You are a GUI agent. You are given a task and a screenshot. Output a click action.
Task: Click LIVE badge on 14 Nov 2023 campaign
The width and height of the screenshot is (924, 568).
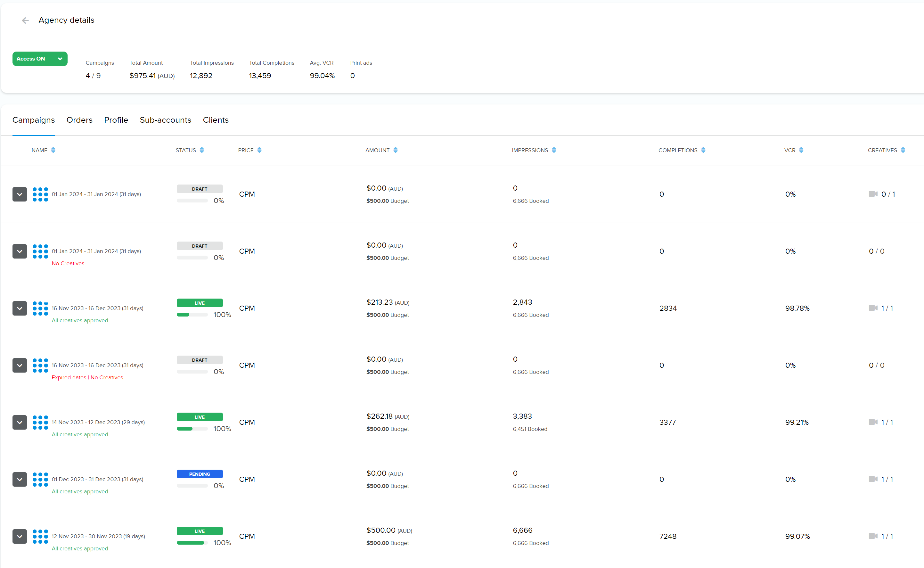[200, 417]
